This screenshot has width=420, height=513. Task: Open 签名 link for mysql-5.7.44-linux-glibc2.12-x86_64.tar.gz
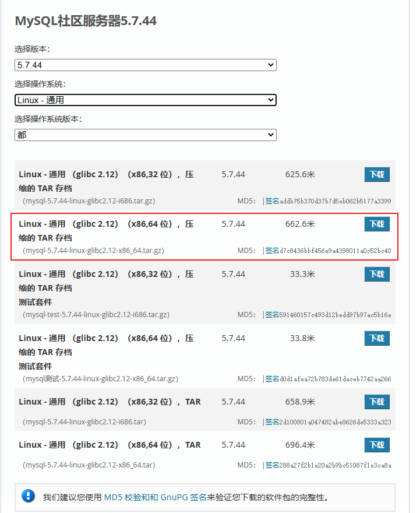(x=272, y=251)
